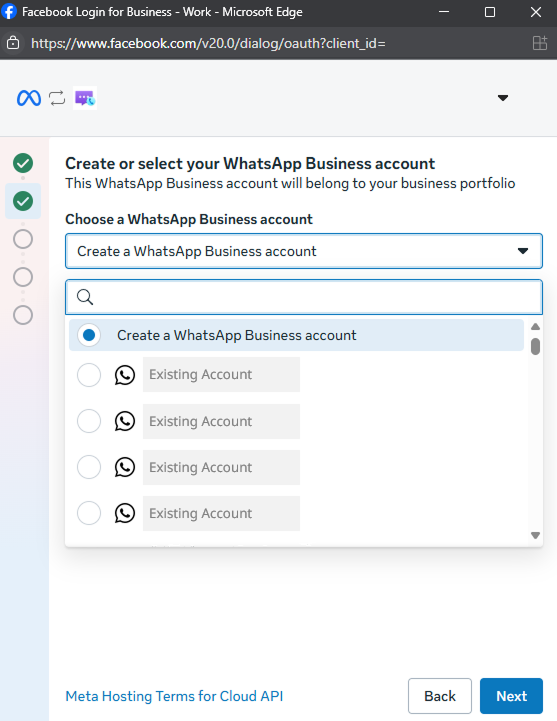This screenshot has height=721, width=557.
Task: Select the third Existing Account radio button
Action: tap(89, 467)
